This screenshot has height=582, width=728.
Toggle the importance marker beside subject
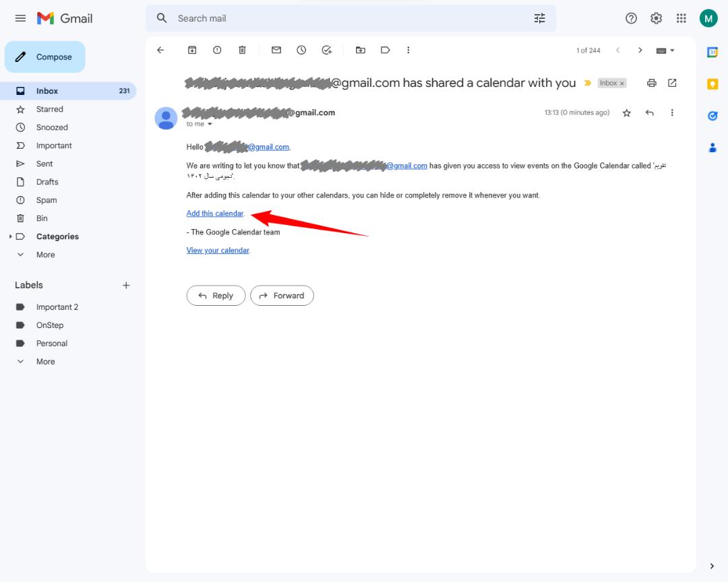pos(587,83)
